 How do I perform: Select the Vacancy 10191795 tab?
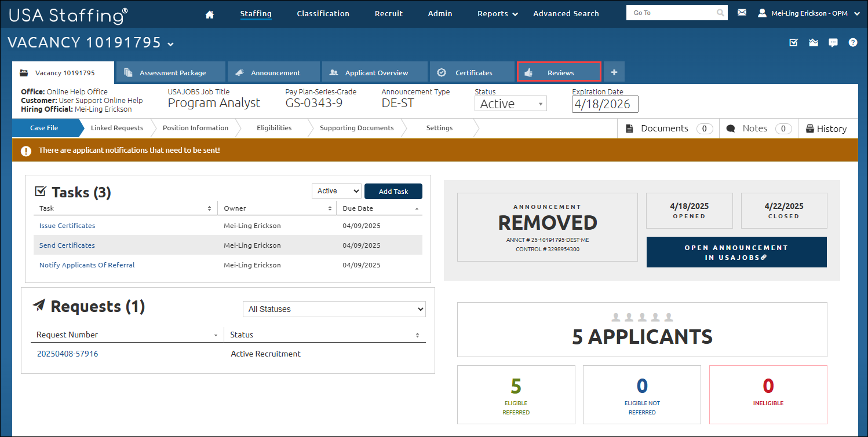63,72
